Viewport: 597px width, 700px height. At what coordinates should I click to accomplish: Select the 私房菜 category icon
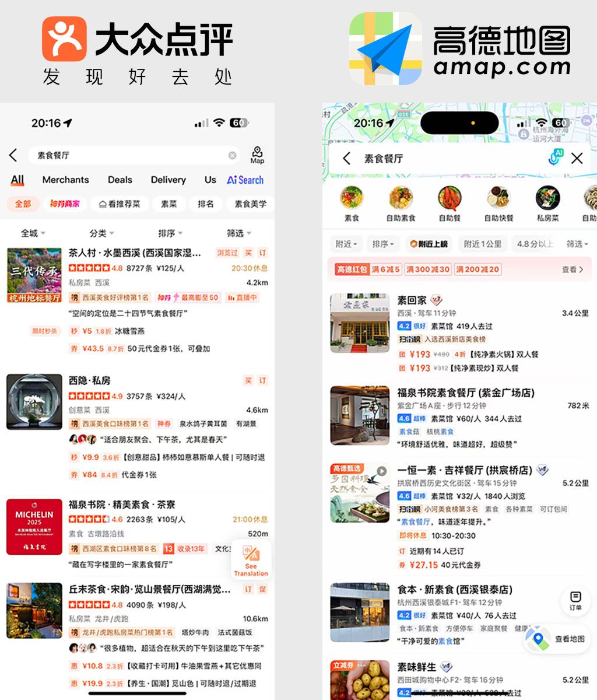point(547,204)
